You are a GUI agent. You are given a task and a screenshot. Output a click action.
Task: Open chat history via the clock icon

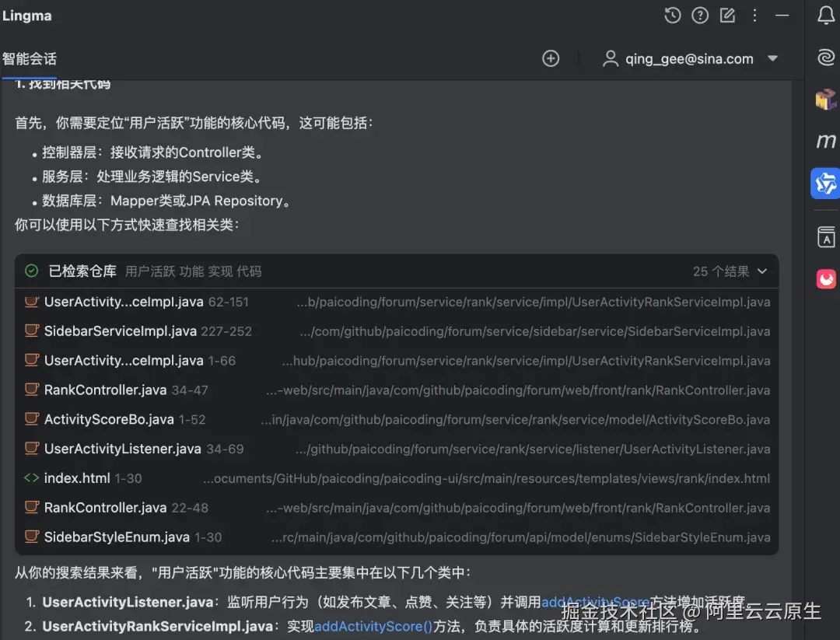[672, 16]
